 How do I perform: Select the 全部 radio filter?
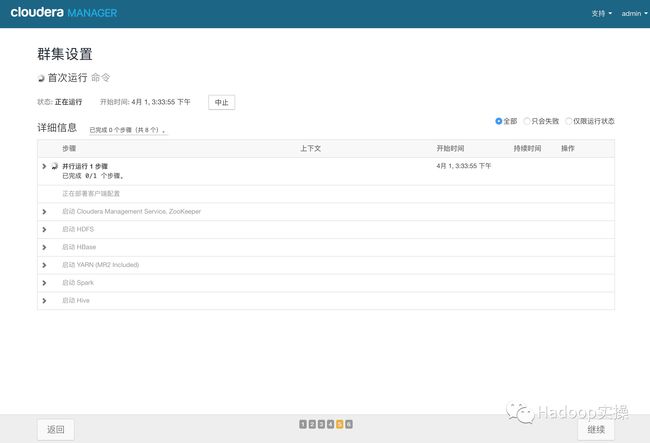[499, 121]
